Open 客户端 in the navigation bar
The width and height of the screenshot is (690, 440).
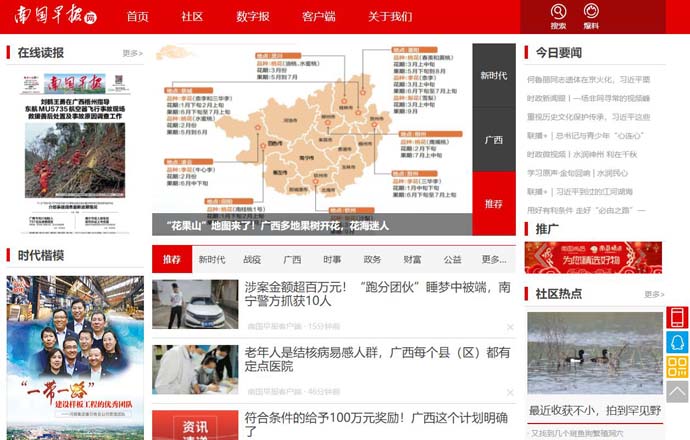[319, 17]
